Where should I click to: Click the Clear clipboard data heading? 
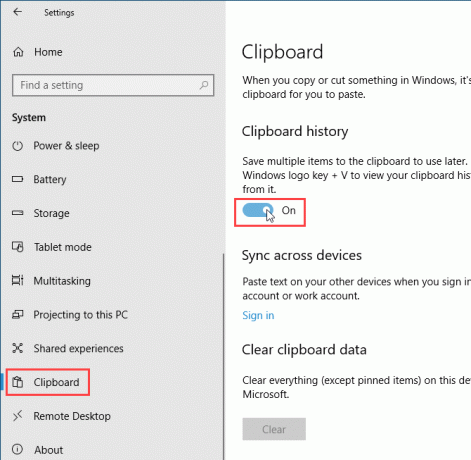click(x=304, y=350)
